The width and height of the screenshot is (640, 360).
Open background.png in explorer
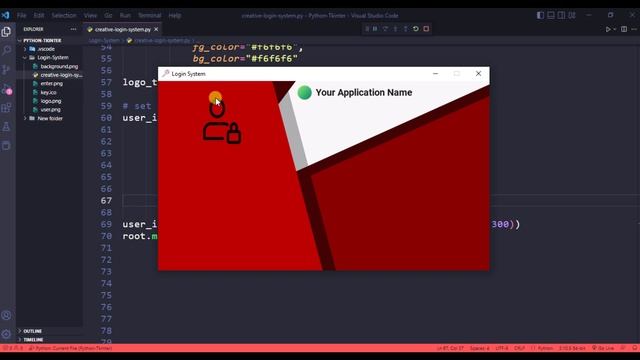click(59, 66)
